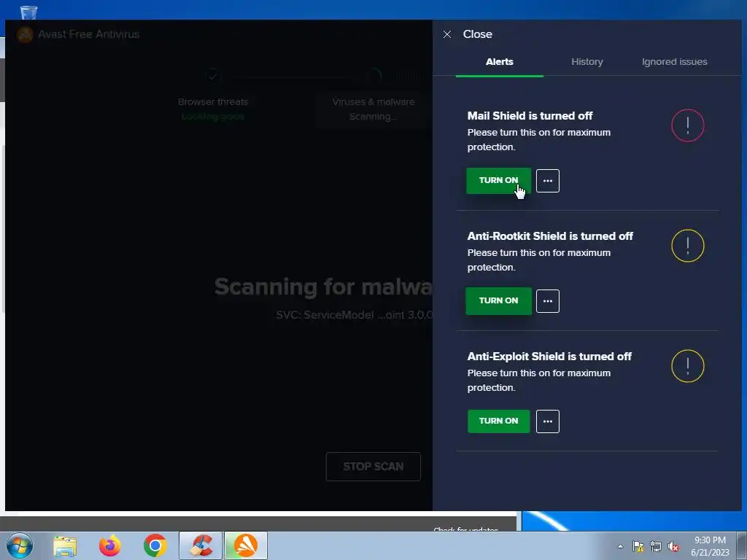Click the 'Browser threats' scan step label
747x560 pixels.
[x=213, y=102]
